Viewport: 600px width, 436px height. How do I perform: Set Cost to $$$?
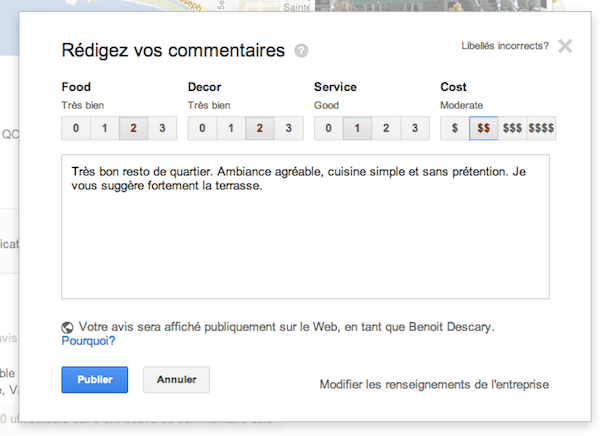pyautogui.click(x=512, y=128)
